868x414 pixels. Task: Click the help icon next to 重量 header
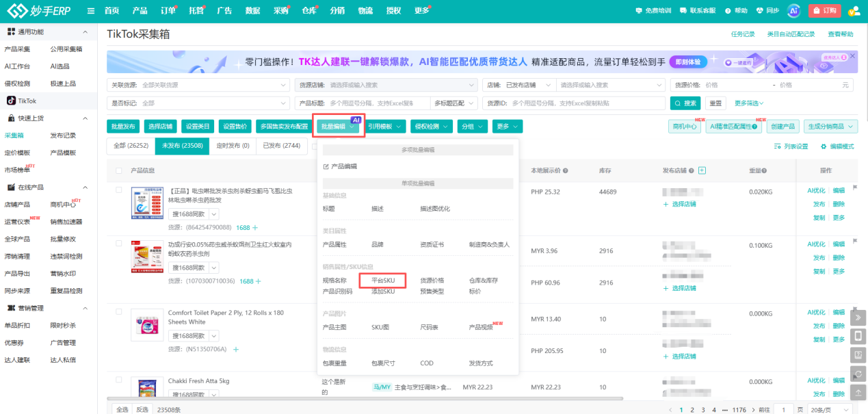tap(764, 170)
